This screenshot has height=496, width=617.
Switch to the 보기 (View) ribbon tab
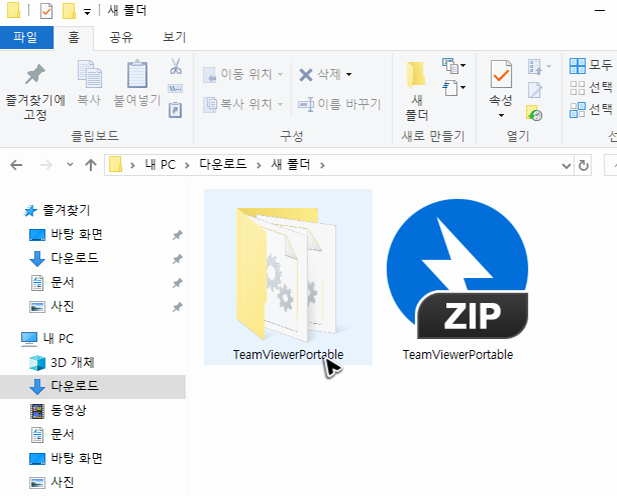pyautogui.click(x=174, y=37)
